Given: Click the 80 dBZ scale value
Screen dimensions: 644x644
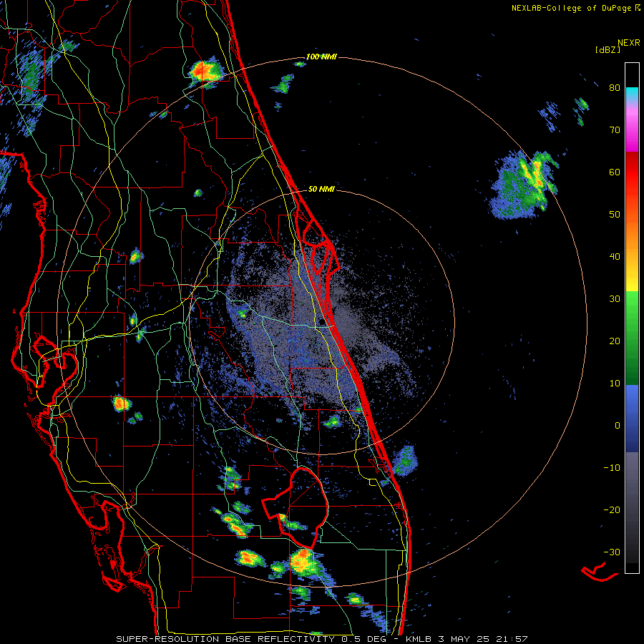Looking at the screenshot, I should tap(615, 87).
